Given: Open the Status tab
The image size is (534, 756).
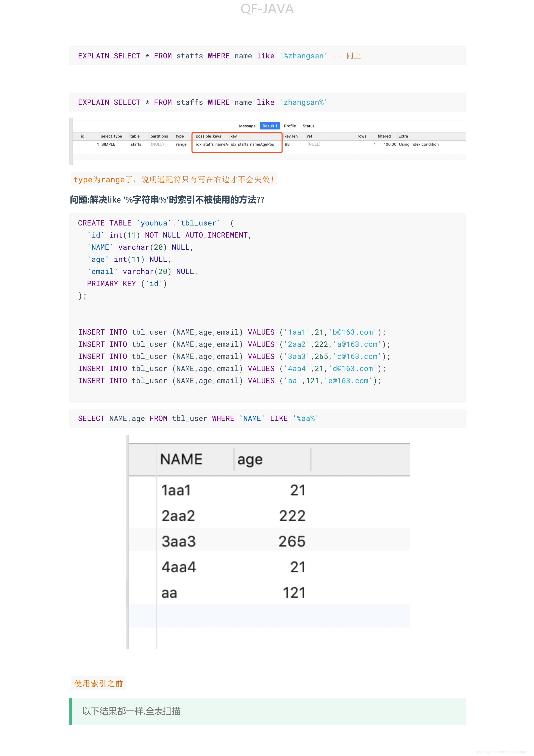Looking at the screenshot, I should [x=308, y=126].
